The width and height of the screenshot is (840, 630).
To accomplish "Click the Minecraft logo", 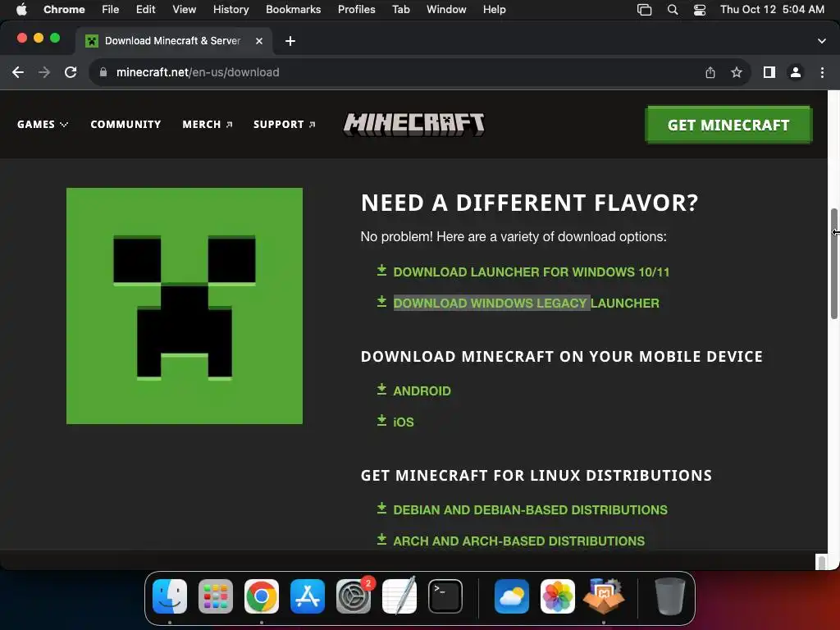I will click(414, 125).
